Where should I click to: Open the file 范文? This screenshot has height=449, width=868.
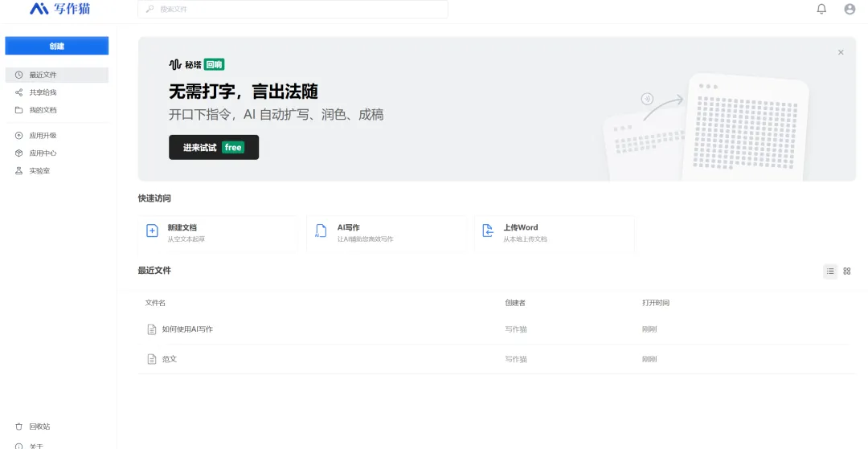pos(170,359)
